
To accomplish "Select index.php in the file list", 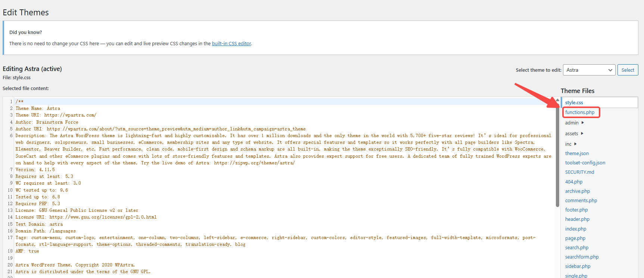I will 575,229.
